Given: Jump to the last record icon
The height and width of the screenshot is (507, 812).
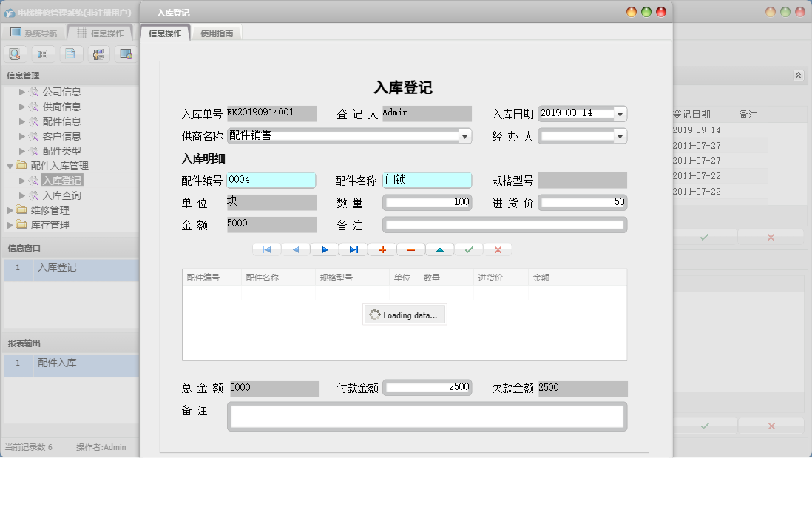Looking at the screenshot, I should click(353, 249).
